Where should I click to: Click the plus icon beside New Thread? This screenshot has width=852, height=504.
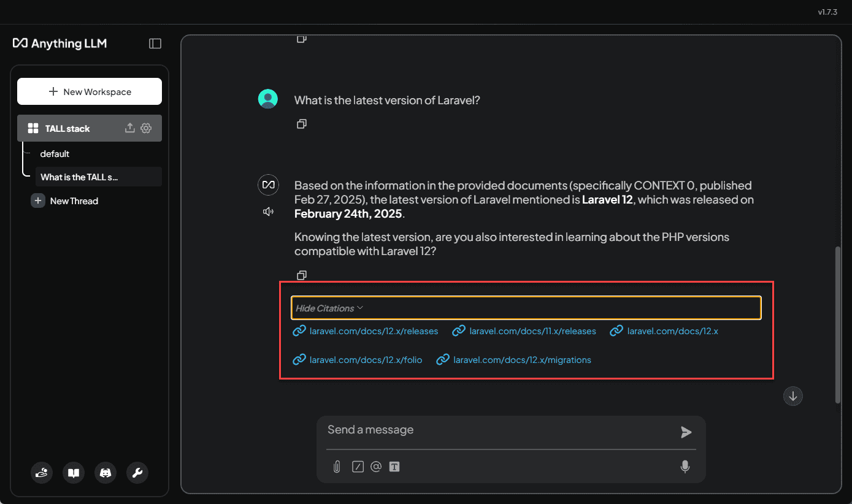[38, 200]
